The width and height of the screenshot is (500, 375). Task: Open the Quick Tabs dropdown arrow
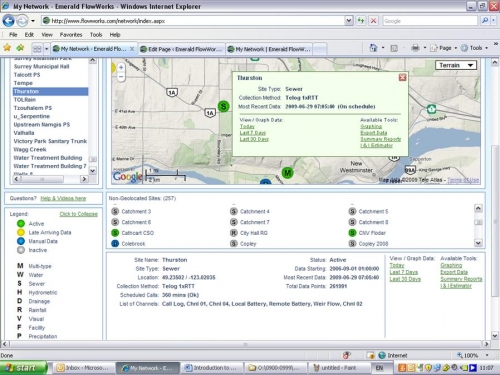(x=46, y=49)
